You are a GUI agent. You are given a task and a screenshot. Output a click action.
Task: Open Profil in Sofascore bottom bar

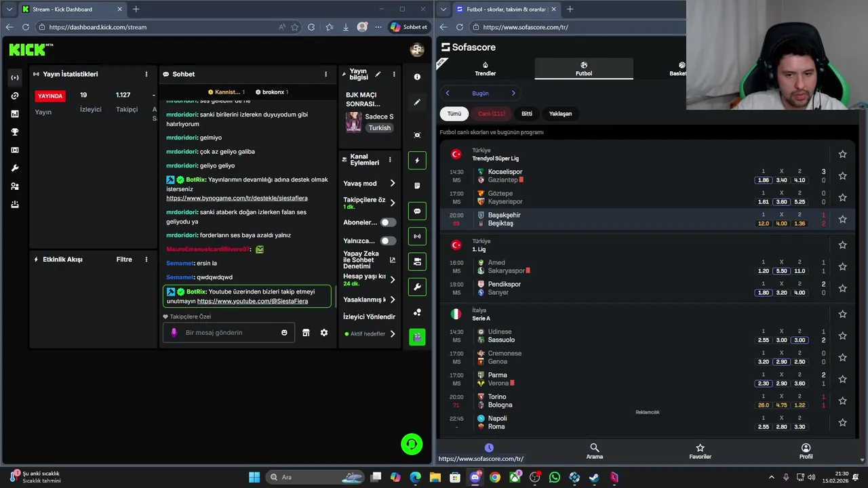point(806,451)
